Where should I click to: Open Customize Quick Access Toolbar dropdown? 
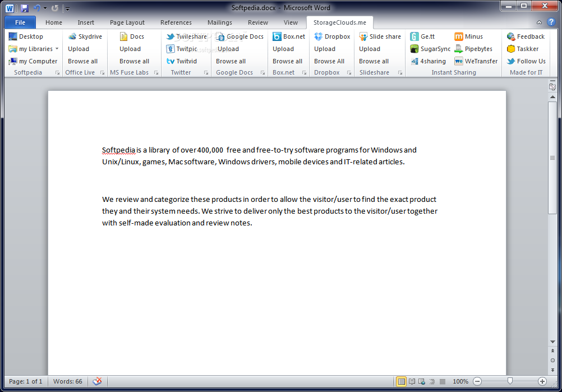(67, 8)
